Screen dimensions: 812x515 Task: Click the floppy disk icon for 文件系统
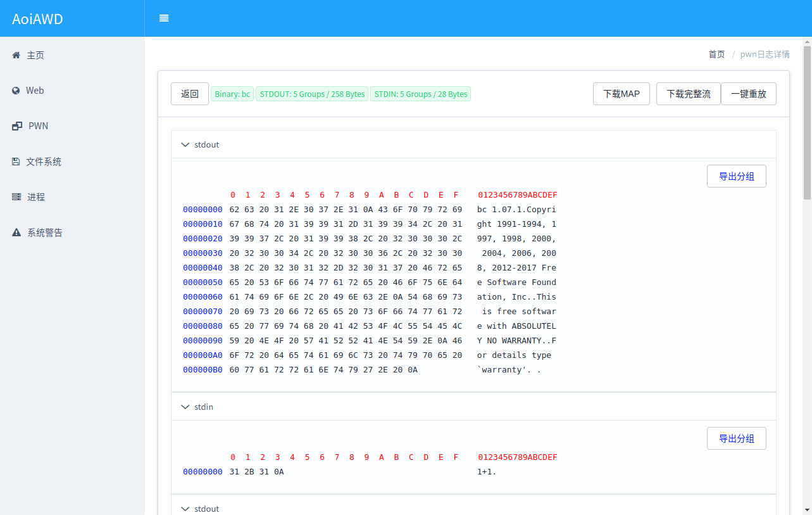tap(16, 162)
